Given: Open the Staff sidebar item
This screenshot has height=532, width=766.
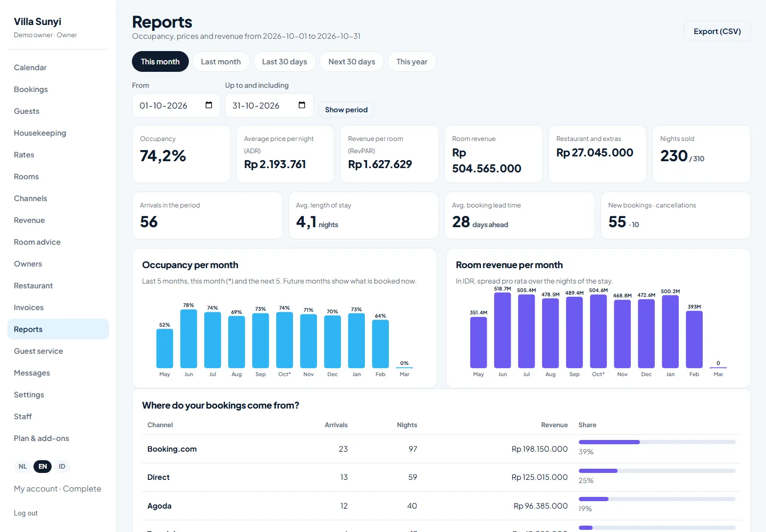Looking at the screenshot, I should click(x=59, y=417).
